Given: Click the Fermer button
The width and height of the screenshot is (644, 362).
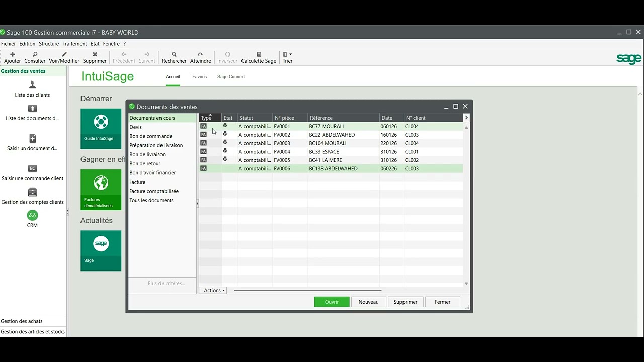Looking at the screenshot, I should (443, 302).
